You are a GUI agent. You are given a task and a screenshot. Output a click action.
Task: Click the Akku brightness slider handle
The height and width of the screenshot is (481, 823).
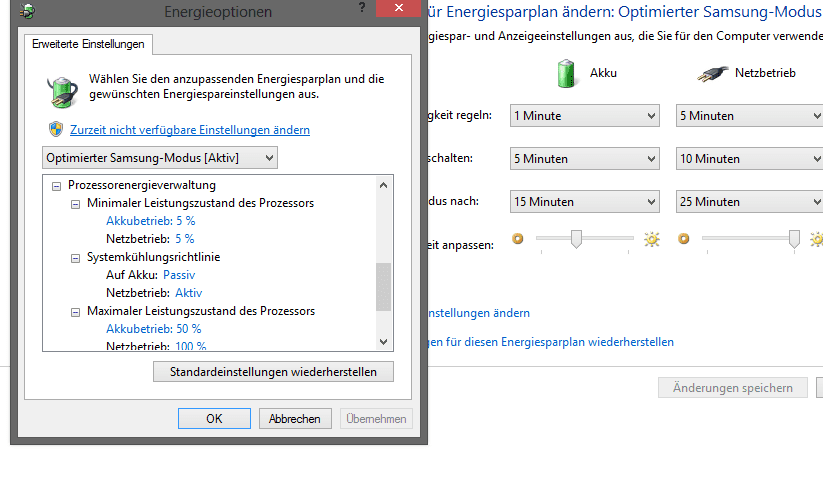point(576,239)
